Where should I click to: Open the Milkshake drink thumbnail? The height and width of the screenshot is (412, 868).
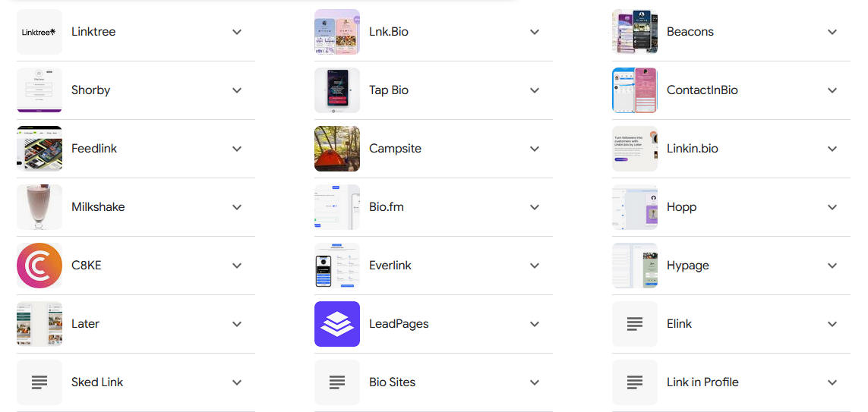(39, 207)
